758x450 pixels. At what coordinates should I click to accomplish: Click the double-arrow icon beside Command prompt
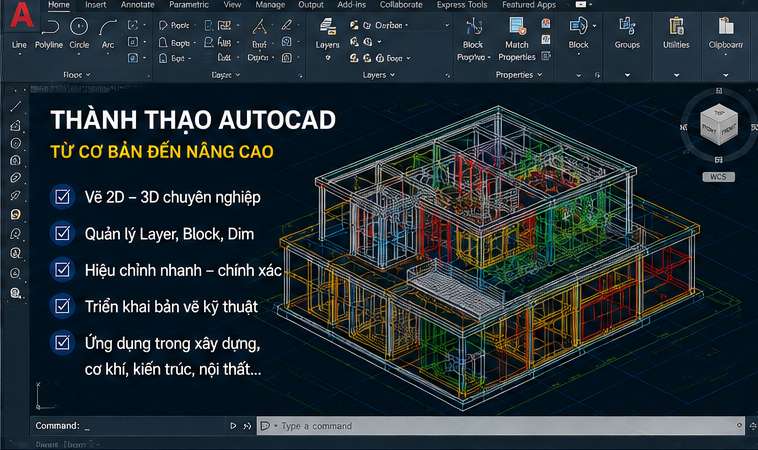247,426
